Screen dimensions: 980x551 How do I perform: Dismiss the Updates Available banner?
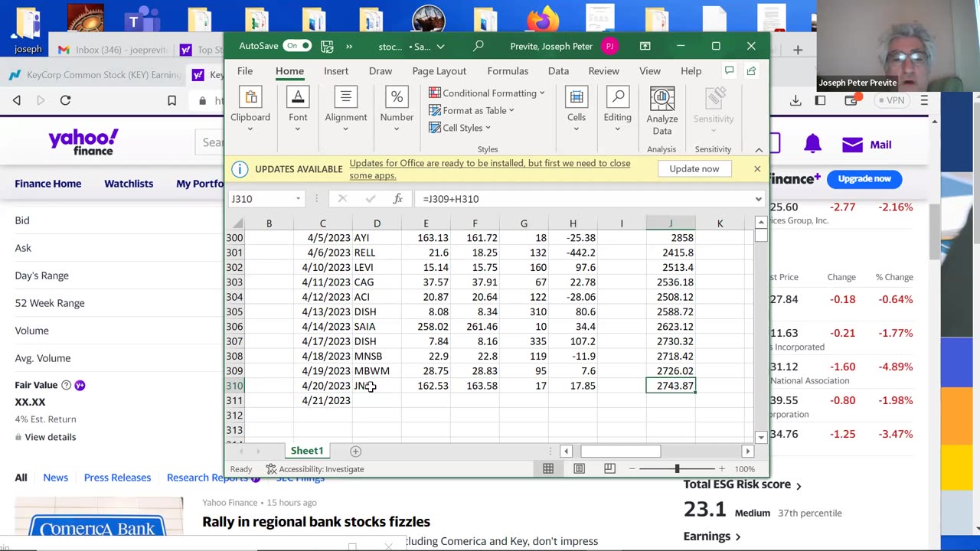click(757, 169)
